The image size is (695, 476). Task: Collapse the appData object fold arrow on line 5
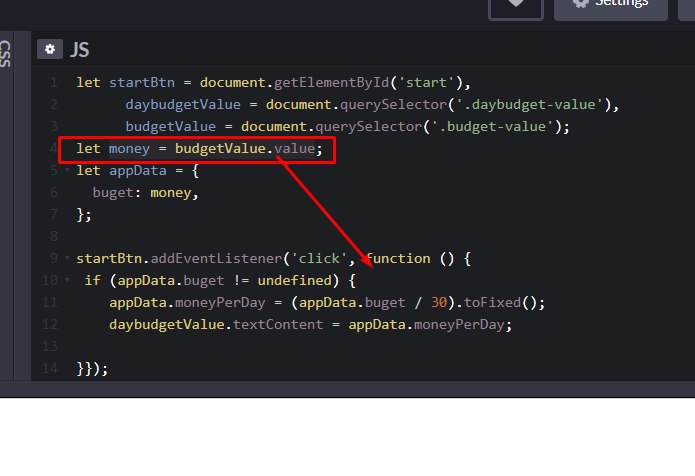67,170
